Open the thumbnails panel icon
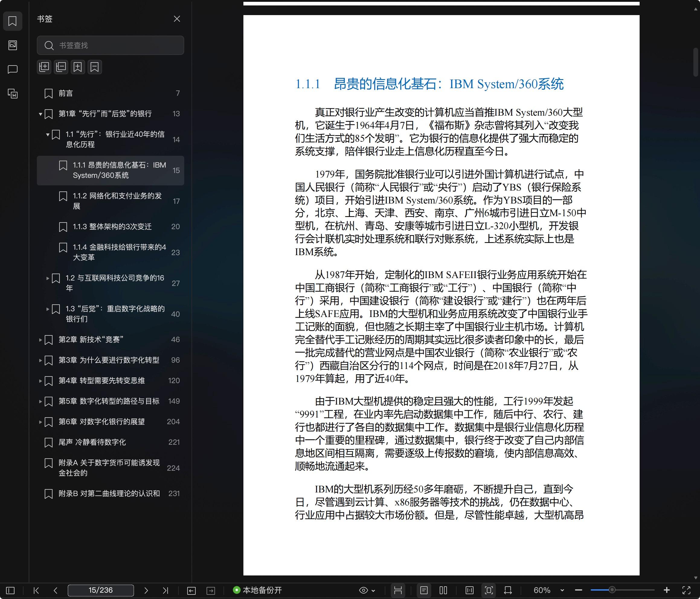700x599 pixels. (12, 45)
